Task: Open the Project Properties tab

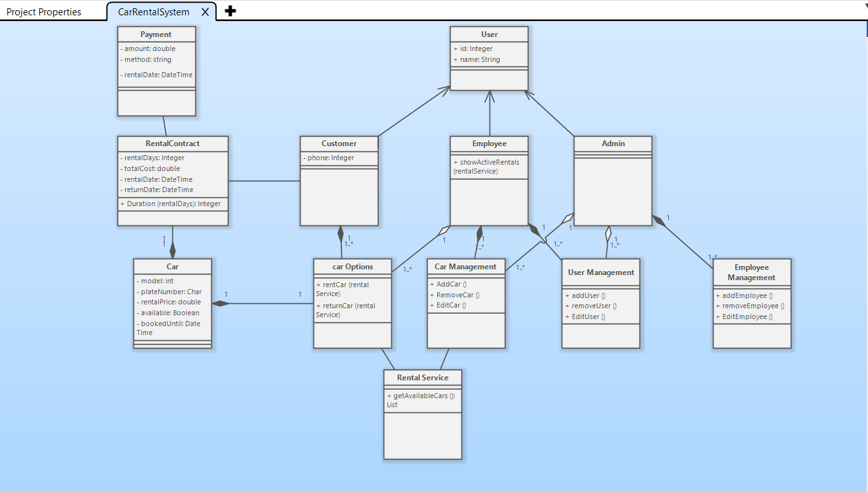Action: [44, 11]
